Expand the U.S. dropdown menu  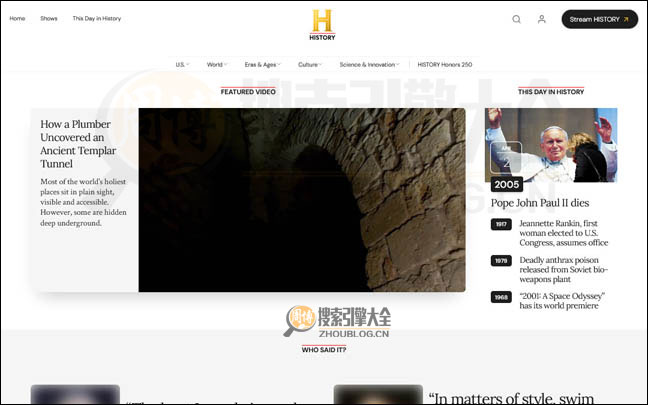pos(182,64)
